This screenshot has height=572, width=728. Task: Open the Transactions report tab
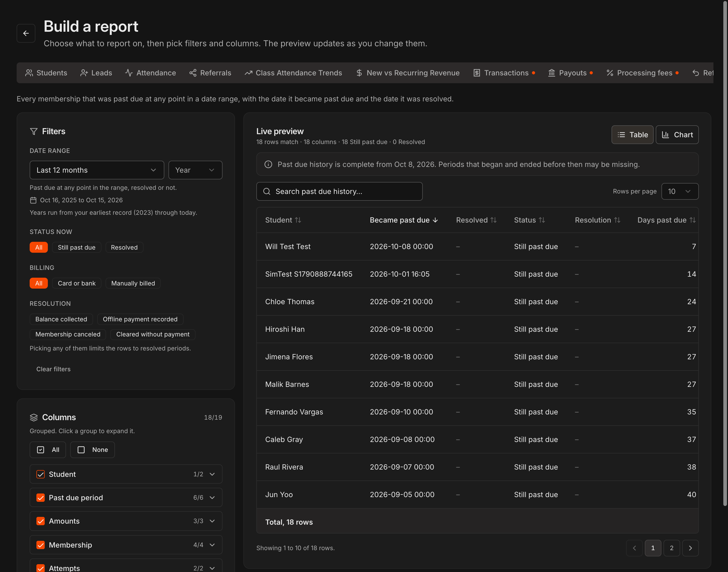click(504, 73)
